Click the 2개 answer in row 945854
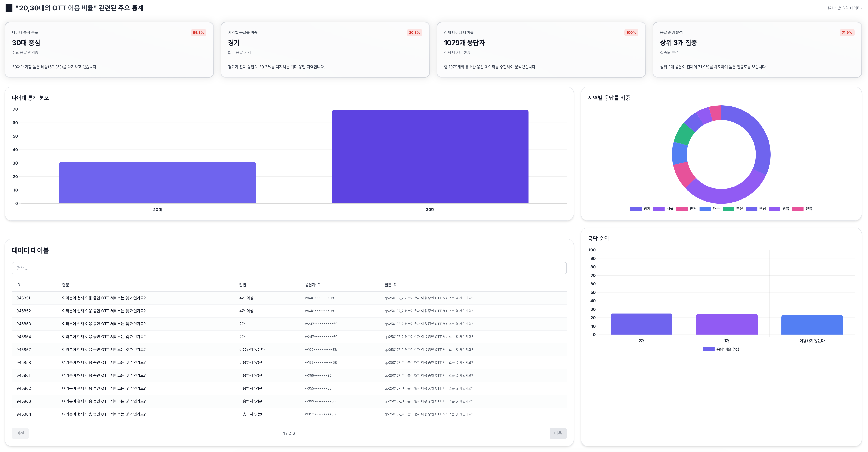Image resolution: width=868 pixels, height=452 pixels. coord(242,337)
